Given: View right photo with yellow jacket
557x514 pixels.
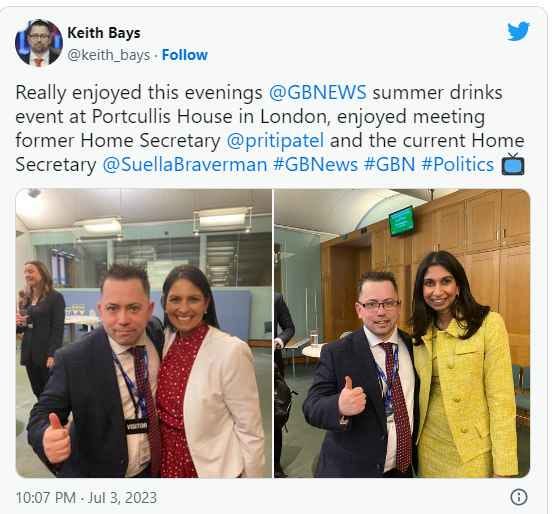Looking at the screenshot, I should 402,333.
